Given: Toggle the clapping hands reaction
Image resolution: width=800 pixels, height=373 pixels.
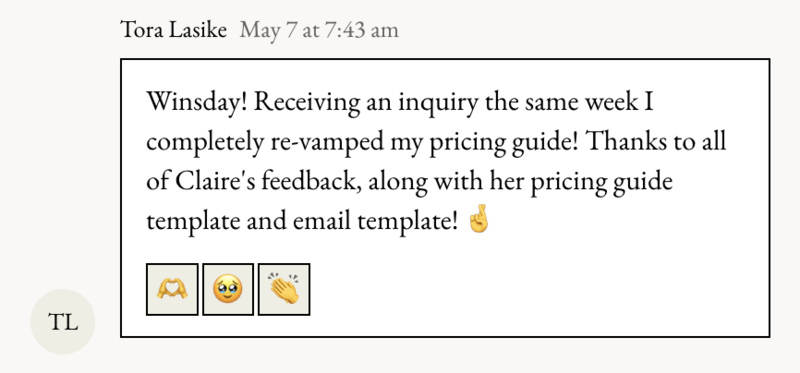Looking at the screenshot, I should coord(284,289).
